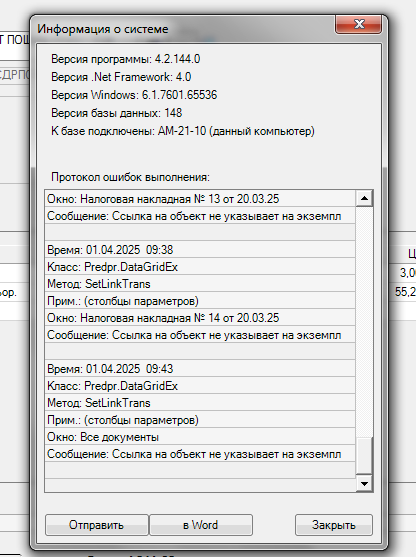Export the error log with в Word

click(x=201, y=525)
